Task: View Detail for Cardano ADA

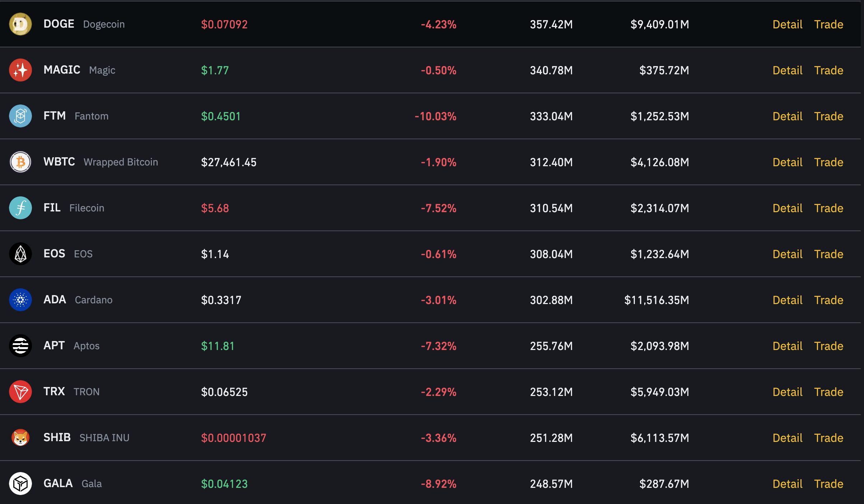Action: pos(787,300)
